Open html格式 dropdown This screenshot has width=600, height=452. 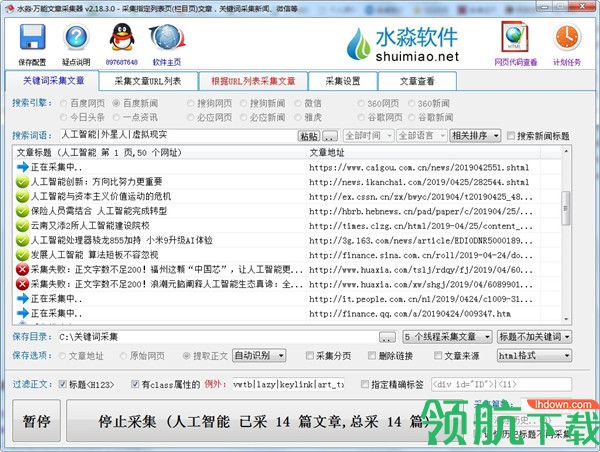click(x=534, y=356)
